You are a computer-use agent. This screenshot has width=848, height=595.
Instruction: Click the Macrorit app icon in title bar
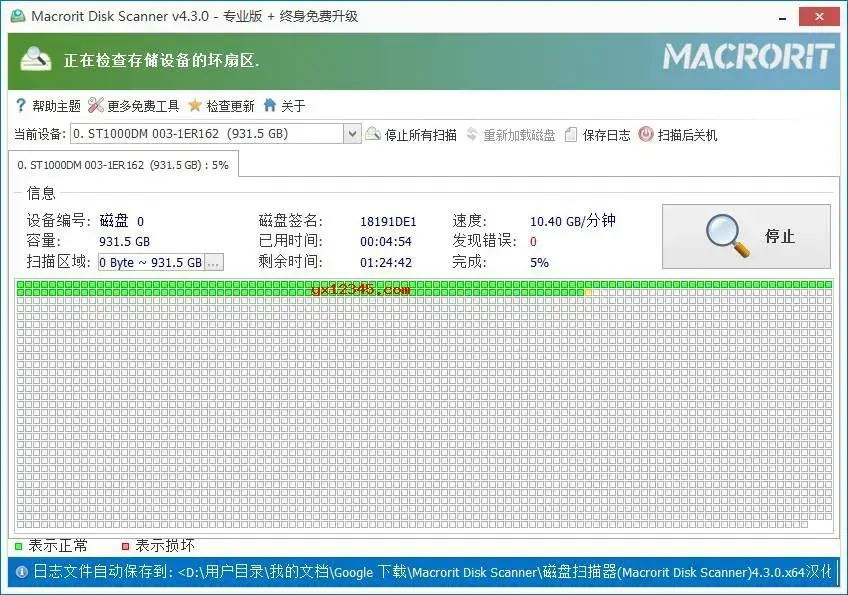click(x=18, y=16)
